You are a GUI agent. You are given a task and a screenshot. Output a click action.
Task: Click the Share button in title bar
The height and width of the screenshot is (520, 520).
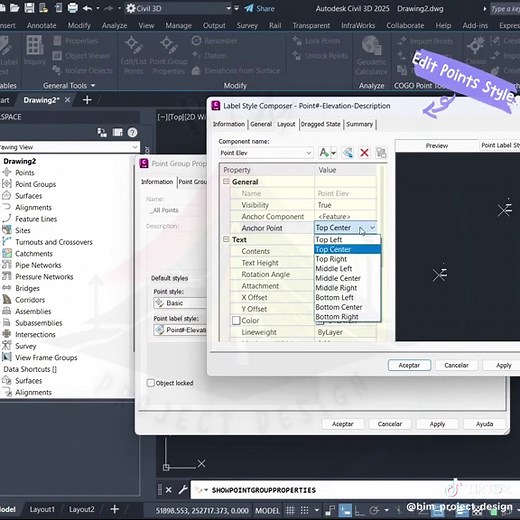point(260,8)
